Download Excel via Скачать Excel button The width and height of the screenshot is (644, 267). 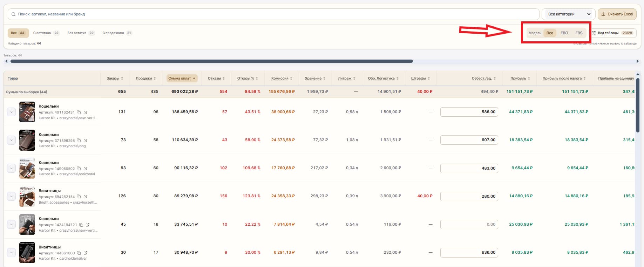coord(617,14)
